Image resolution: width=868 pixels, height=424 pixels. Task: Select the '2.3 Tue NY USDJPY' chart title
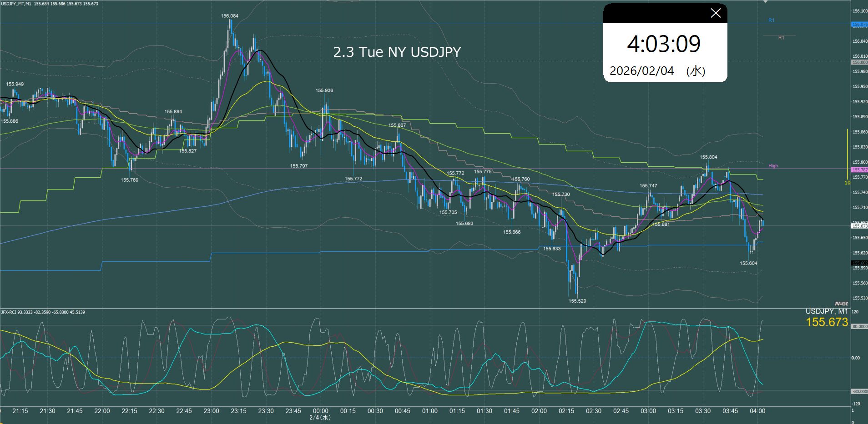click(397, 52)
